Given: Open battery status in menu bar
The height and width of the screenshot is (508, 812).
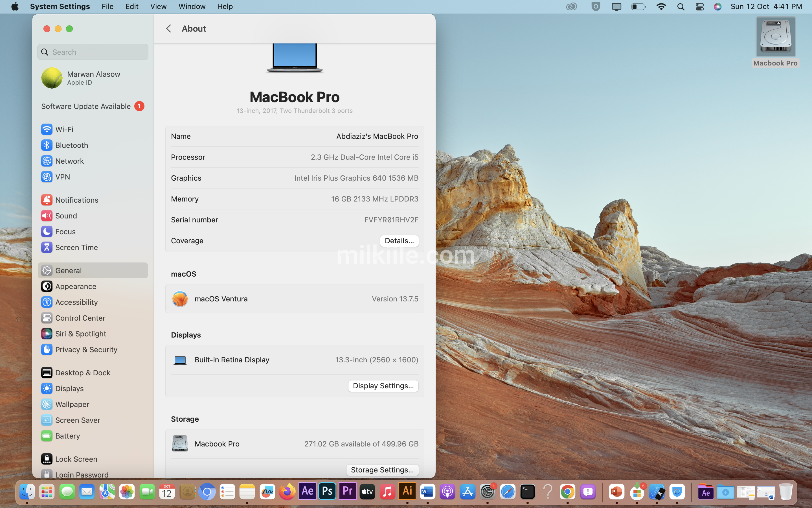Looking at the screenshot, I should 638,7.
